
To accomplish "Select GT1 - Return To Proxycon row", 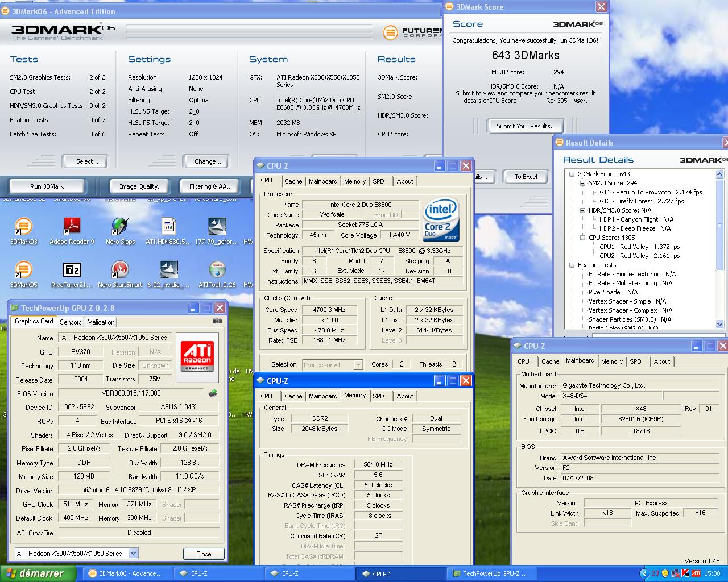I will tap(651, 192).
